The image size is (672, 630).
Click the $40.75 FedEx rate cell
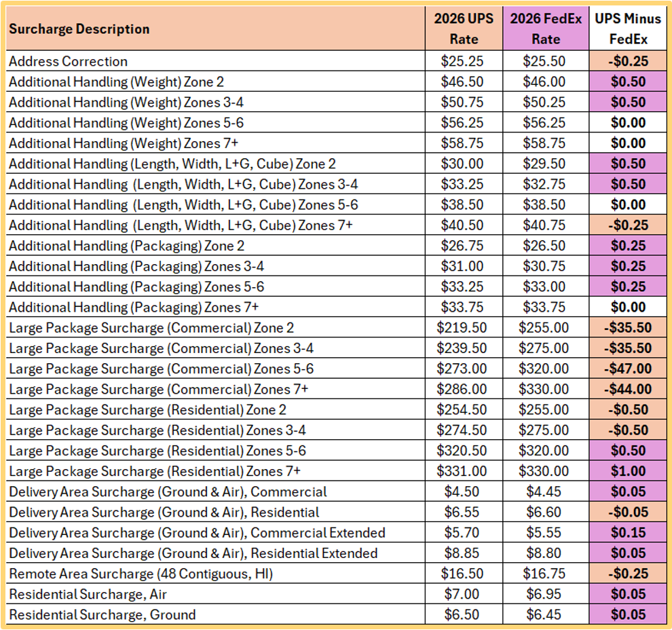pyautogui.click(x=546, y=225)
